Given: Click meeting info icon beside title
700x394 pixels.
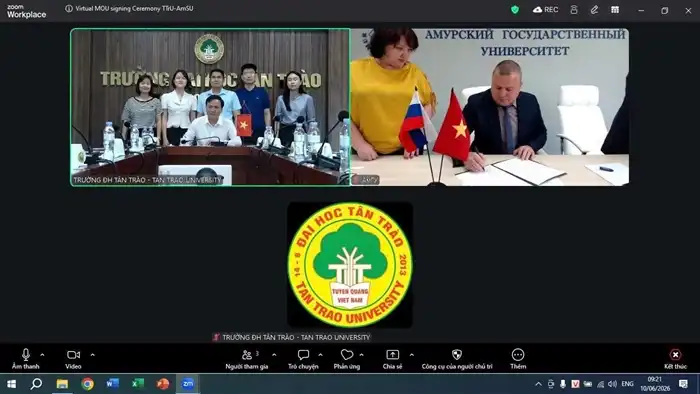Looking at the screenshot, I should tap(69, 8).
